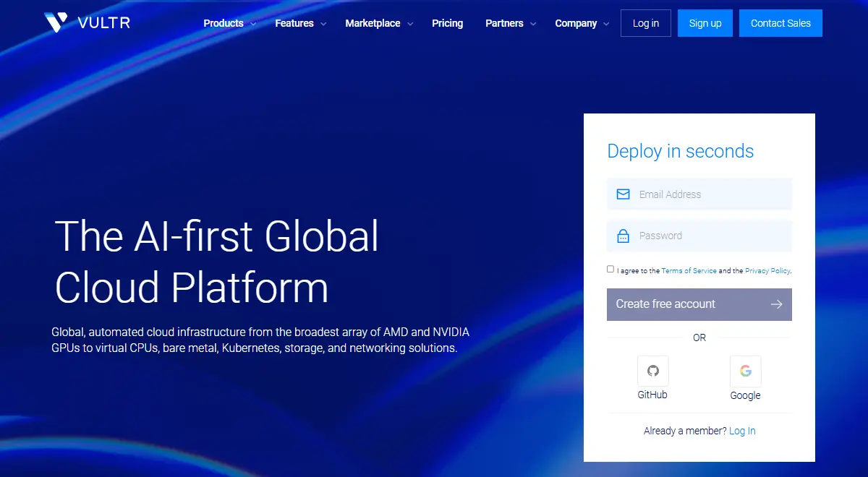868x477 pixels.
Task: Click the arrow inside the Create free account button
Action: pyautogui.click(x=776, y=304)
